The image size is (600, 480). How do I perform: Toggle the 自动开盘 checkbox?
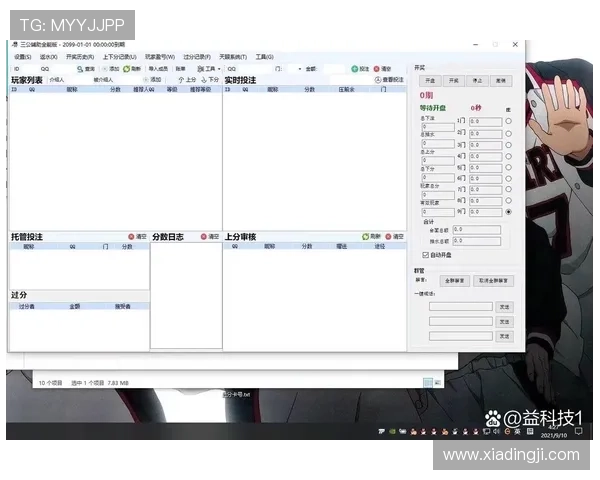[x=425, y=255]
